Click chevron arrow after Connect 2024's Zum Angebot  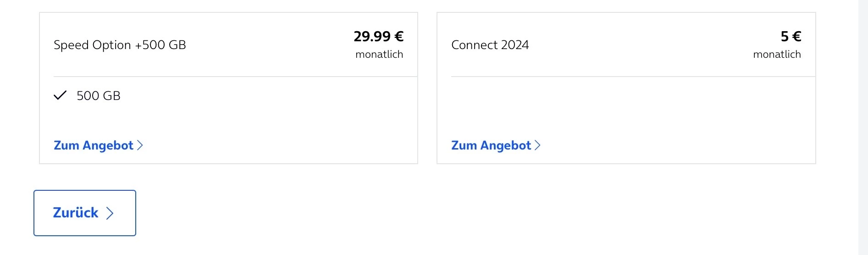click(538, 145)
